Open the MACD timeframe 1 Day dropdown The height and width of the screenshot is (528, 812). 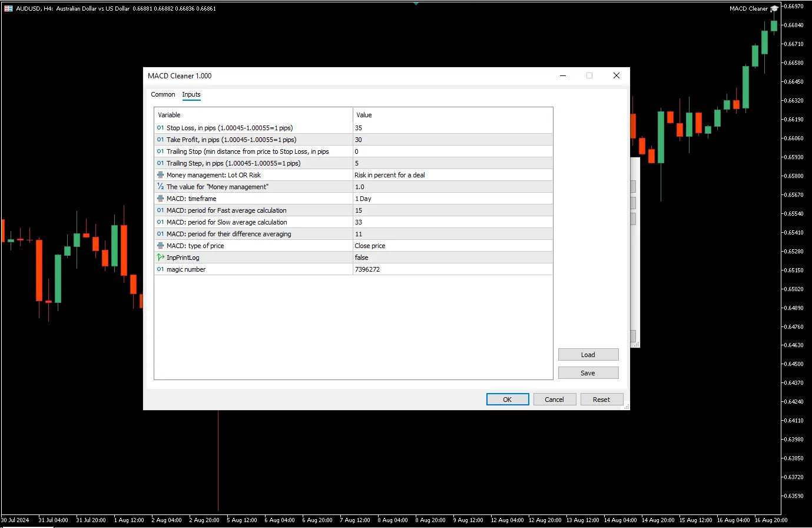(452, 199)
